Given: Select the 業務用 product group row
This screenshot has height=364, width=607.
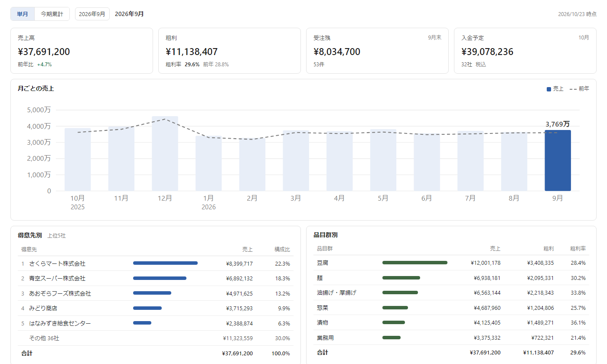Looking at the screenshot, I should 451,338.
